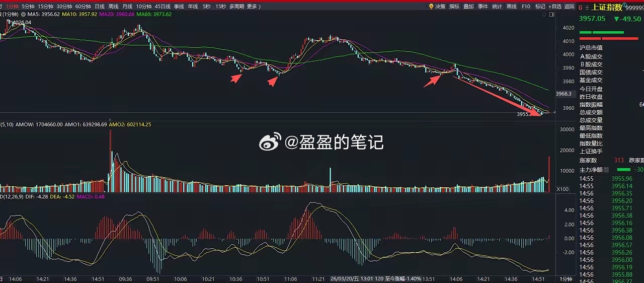Click the MA5: 3956.62 label
This screenshot has width=644, height=283.
44,14
